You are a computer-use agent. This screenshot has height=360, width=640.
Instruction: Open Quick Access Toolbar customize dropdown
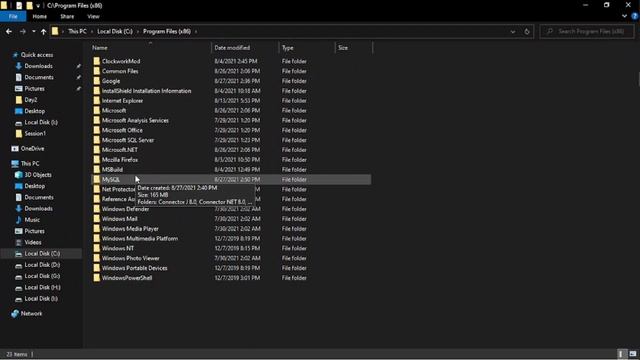click(x=38, y=6)
